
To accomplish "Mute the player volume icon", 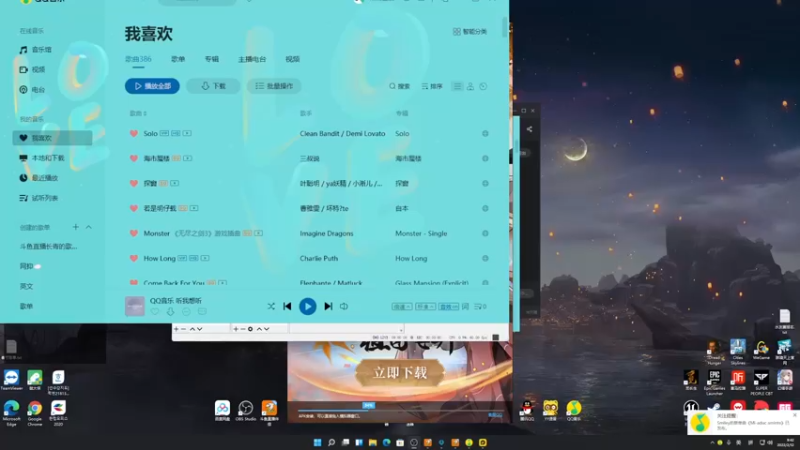I will coord(344,306).
